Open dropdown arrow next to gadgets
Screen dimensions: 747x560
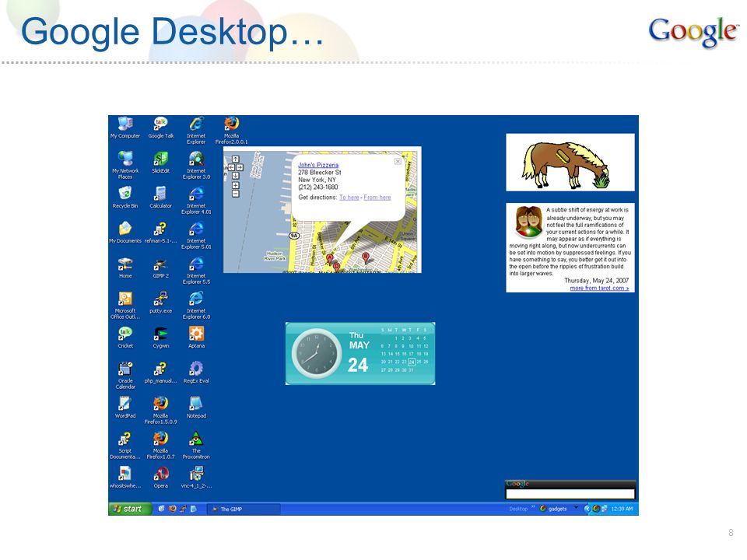pyautogui.click(x=576, y=508)
